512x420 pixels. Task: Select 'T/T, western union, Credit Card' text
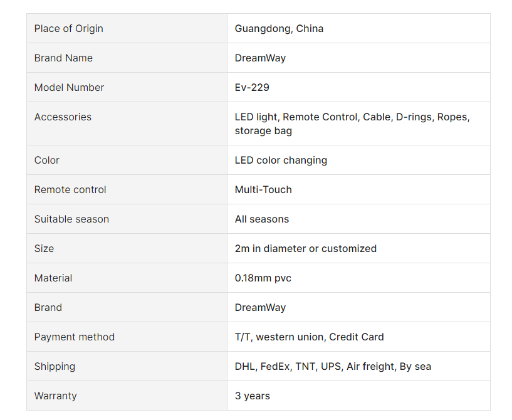(x=309, y=337)
